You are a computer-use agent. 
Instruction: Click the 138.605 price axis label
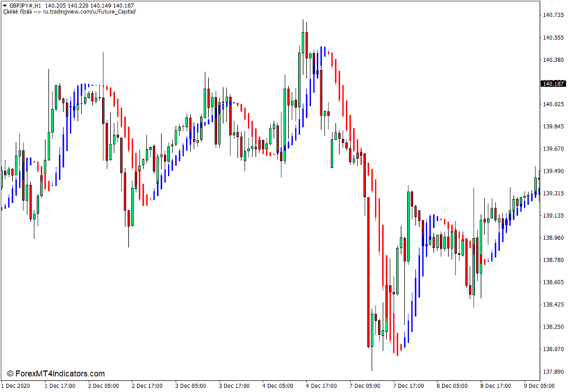(x=553, y=282)
